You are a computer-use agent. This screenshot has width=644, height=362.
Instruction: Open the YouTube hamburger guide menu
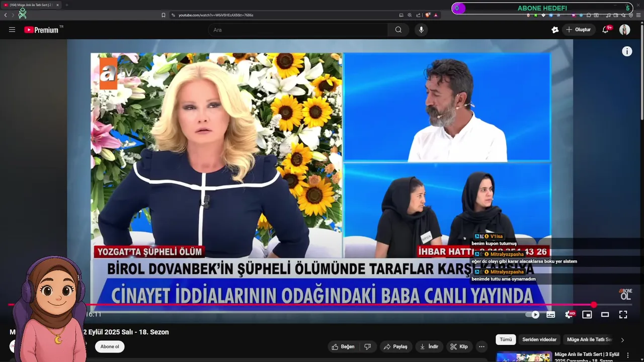click(12, 30)
